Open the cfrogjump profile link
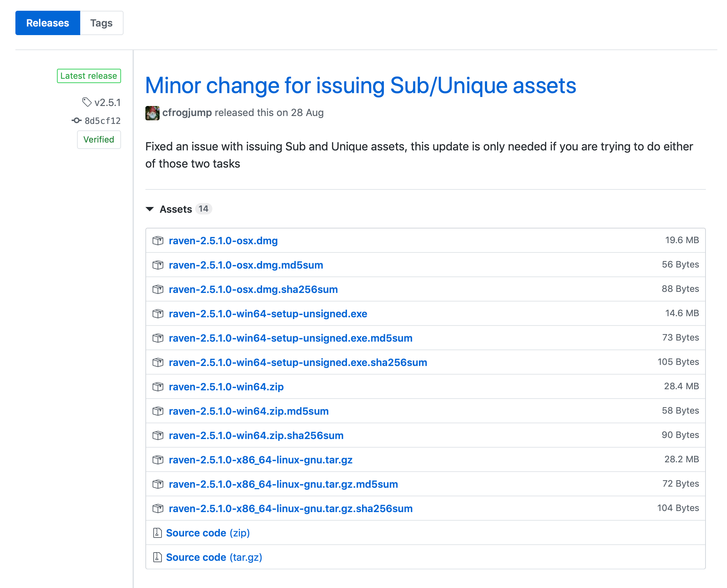727x588 pixels. [187, 113]
